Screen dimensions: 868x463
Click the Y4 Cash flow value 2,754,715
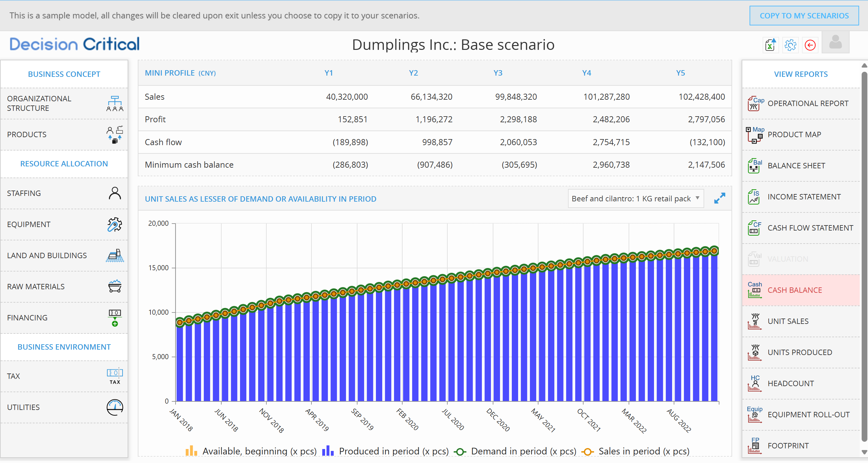pos(611,142)
